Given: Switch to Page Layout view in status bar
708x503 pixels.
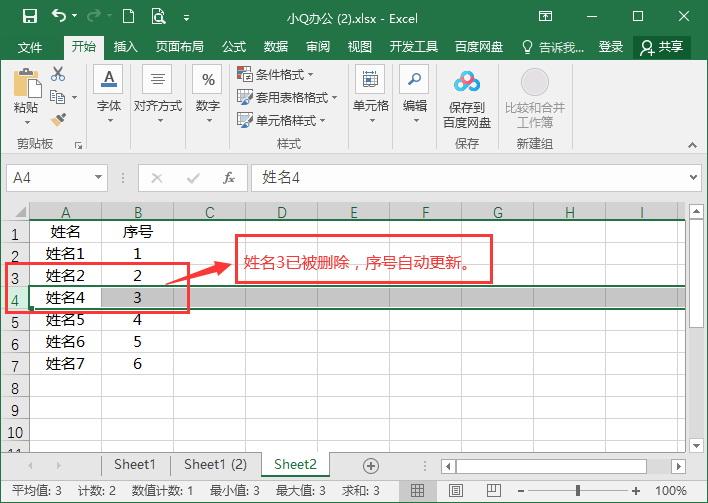Looking at the screenshot, I should click(x=456, y=490).
